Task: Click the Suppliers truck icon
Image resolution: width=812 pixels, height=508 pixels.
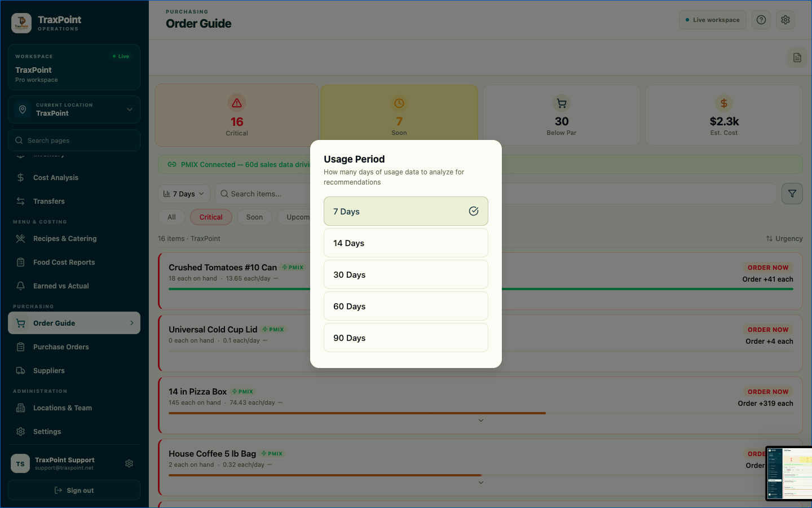Action: coord(21,371)
